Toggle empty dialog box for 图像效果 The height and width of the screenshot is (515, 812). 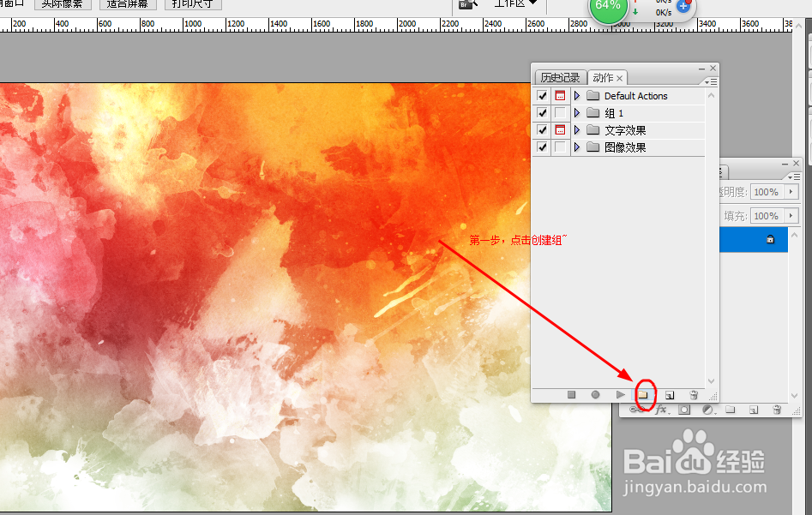click(560, 147)
